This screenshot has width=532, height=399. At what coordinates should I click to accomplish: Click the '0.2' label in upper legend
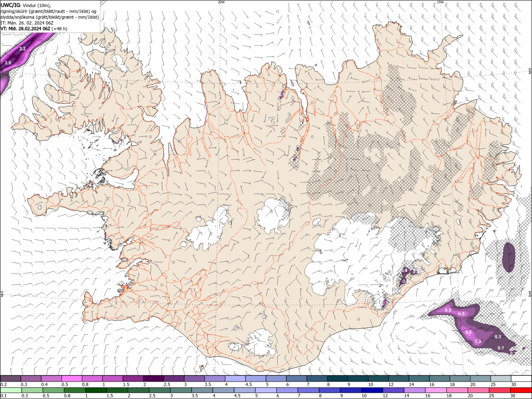click(3, 384)
